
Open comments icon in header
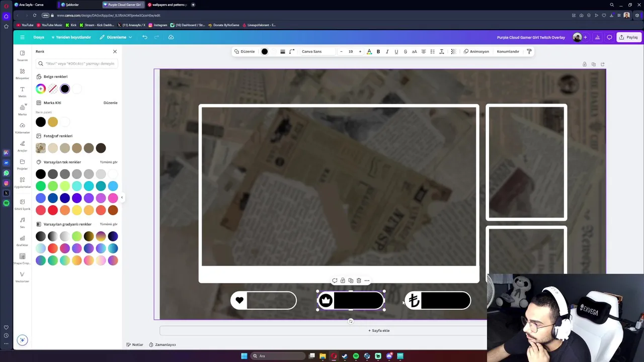(x=609, y=37)
